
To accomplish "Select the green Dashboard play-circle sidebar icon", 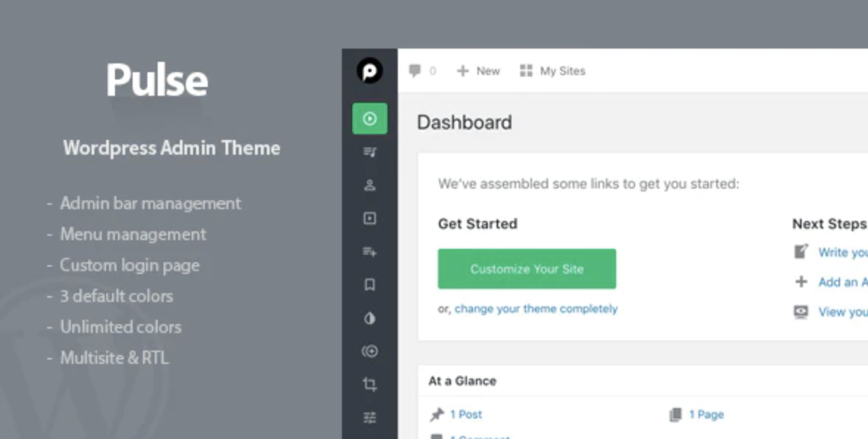I will (x=370, y=119).
